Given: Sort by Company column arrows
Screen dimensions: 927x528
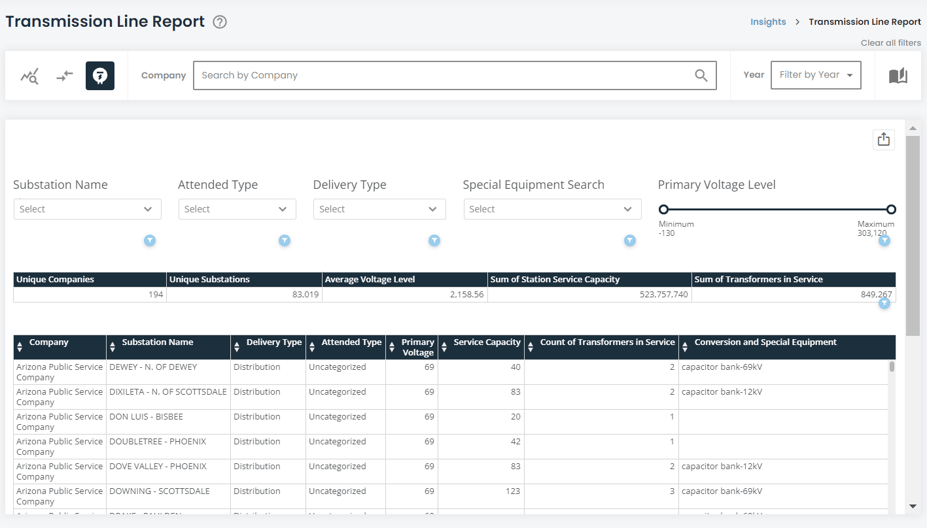Looking at the screenshot, I should 20,348.
